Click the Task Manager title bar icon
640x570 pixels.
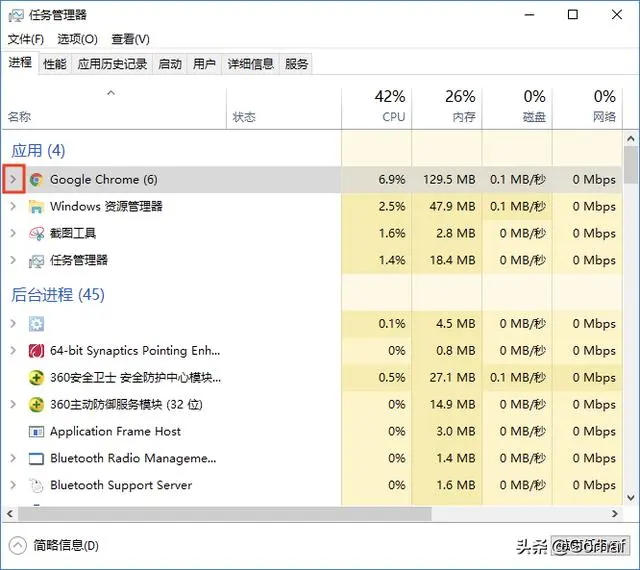(x=16, y=15)
